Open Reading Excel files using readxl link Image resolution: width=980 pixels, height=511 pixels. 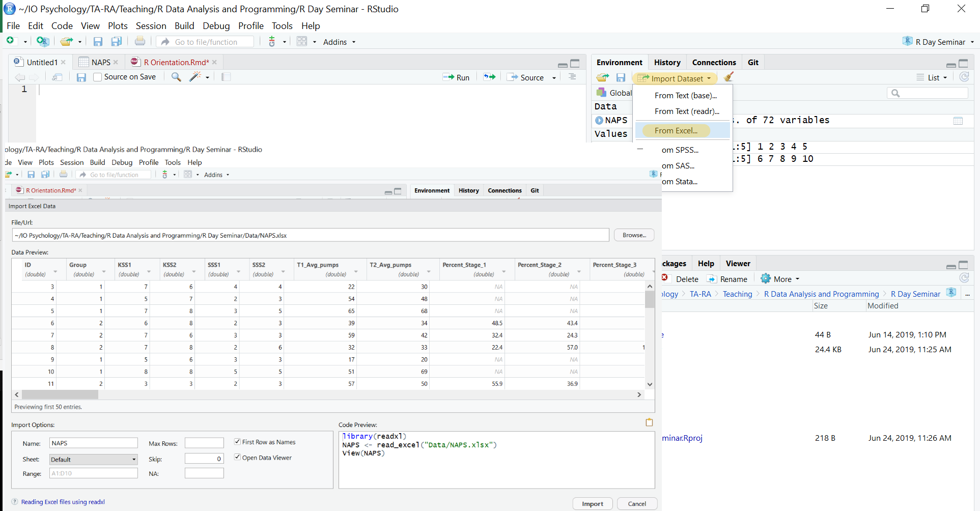click(63, 502)
